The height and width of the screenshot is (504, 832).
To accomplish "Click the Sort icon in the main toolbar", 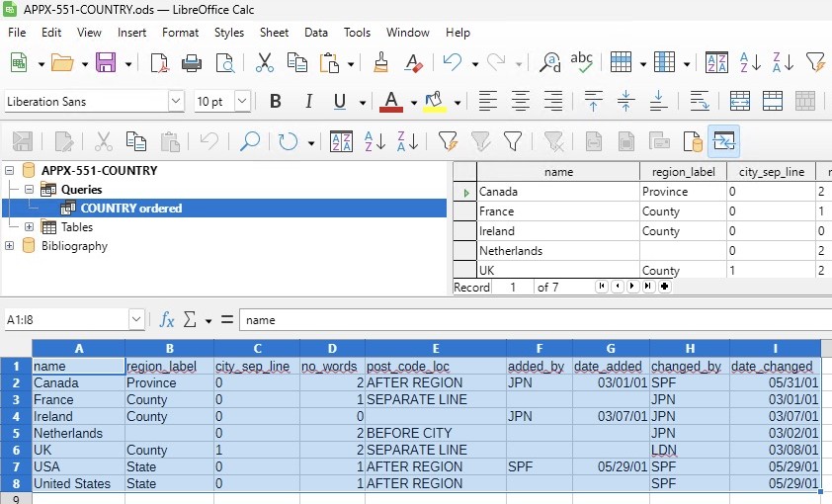I will tap(716, 63).
